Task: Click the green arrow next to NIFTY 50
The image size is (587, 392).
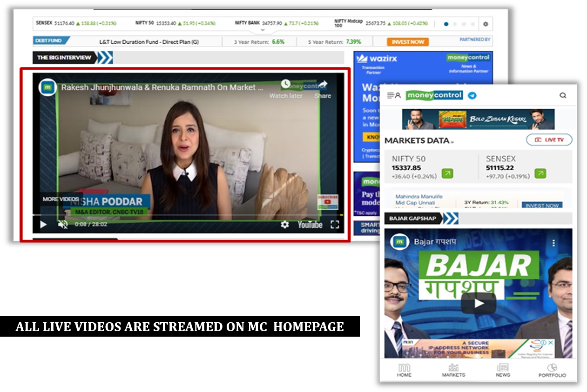Action: coord(447,173)
